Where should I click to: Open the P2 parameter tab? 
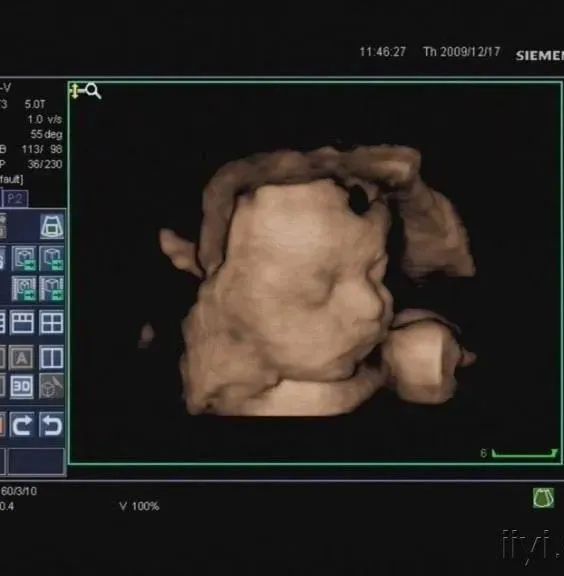click(15, 199)
